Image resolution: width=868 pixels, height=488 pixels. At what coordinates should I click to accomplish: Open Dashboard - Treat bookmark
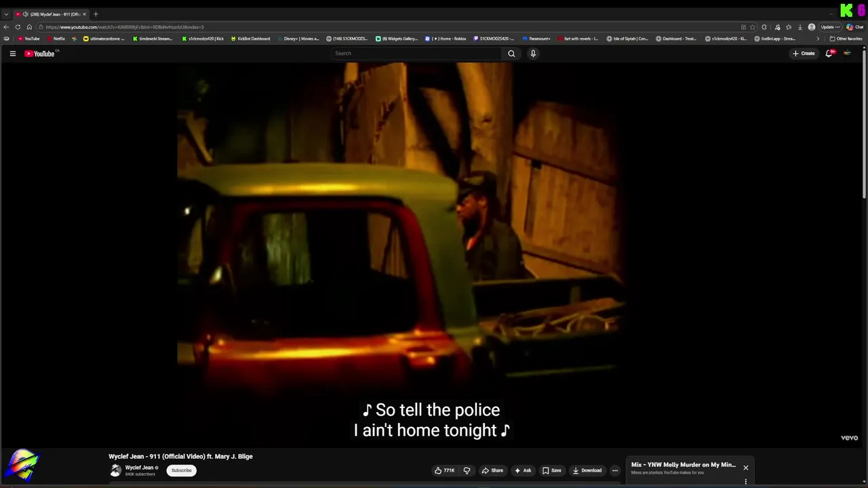pos(676,39)
